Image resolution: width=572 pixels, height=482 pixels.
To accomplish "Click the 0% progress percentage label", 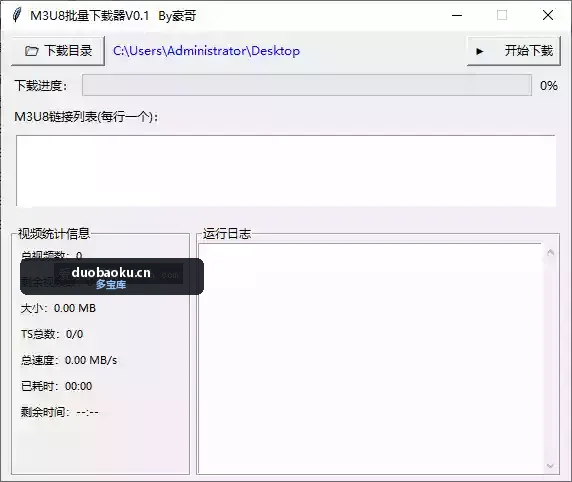I will tap(549, 86).
